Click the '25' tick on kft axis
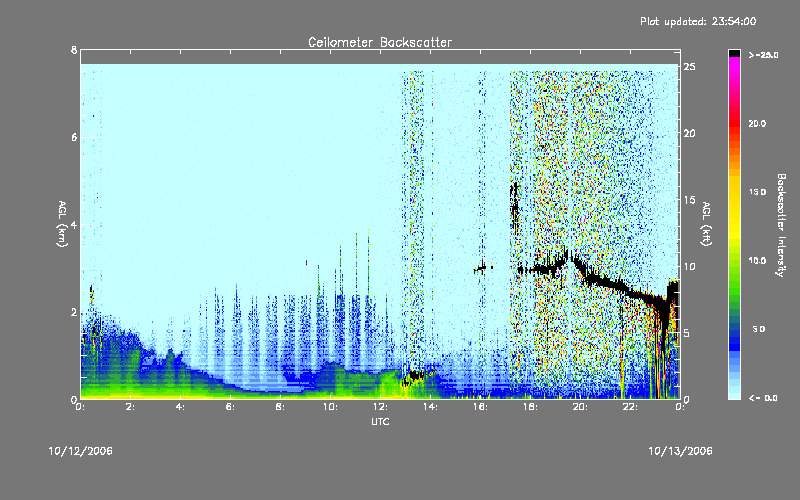800x500 pixels. [689, 67]
